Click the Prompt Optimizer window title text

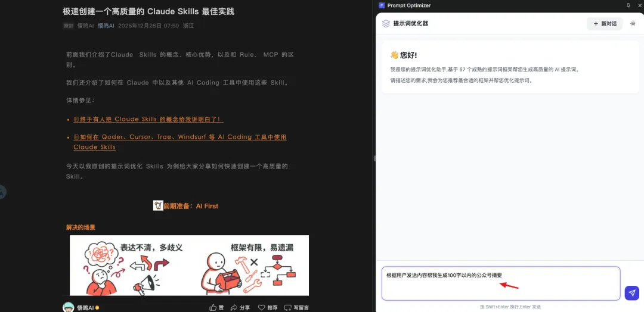409,5
